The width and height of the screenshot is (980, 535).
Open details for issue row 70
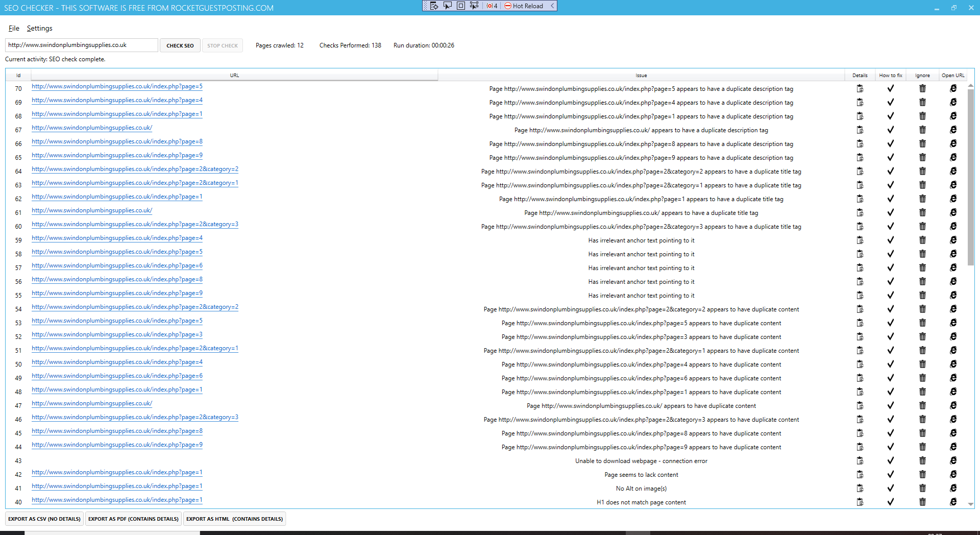860,89
